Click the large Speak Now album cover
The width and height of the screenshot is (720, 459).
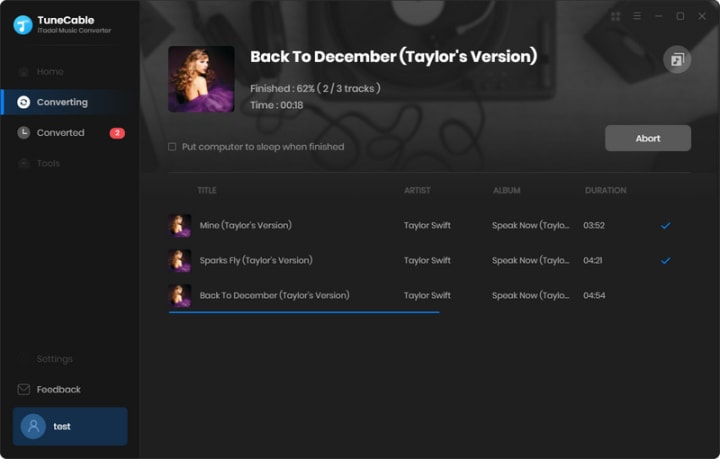click(201, 79)
